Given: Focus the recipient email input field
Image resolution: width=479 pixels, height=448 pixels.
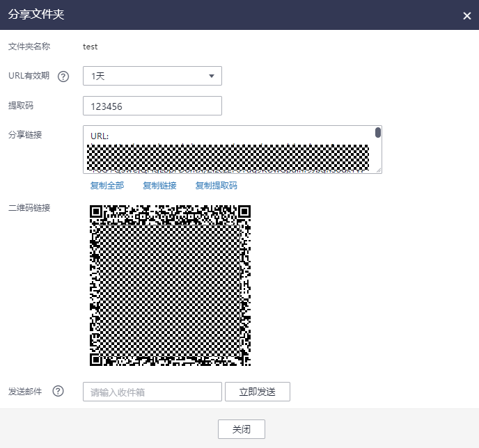Looking at the screenshot, I should click(x=152, y=392).
